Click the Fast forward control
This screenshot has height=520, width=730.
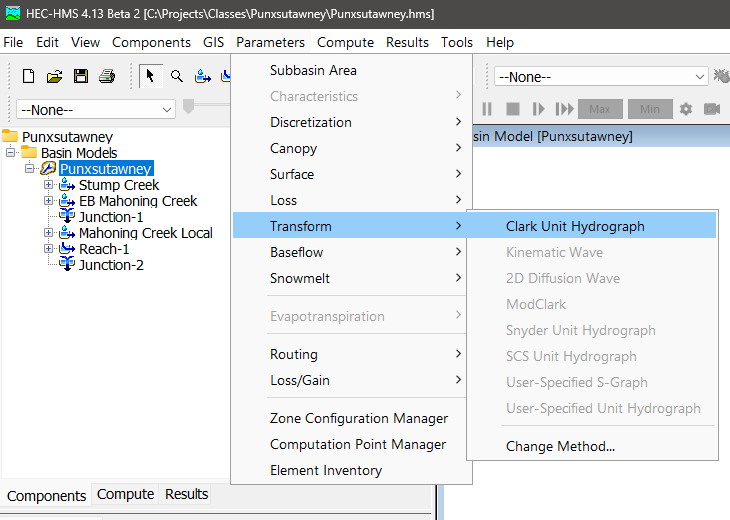(564, 109)
